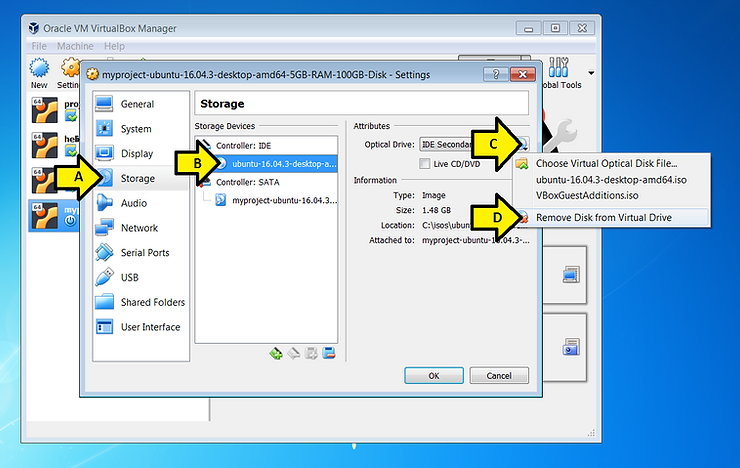The width and height of the screenshot is (740, 468).
Task: Choose Remove Disk from Virtual Drive
Action: [612, 217]
